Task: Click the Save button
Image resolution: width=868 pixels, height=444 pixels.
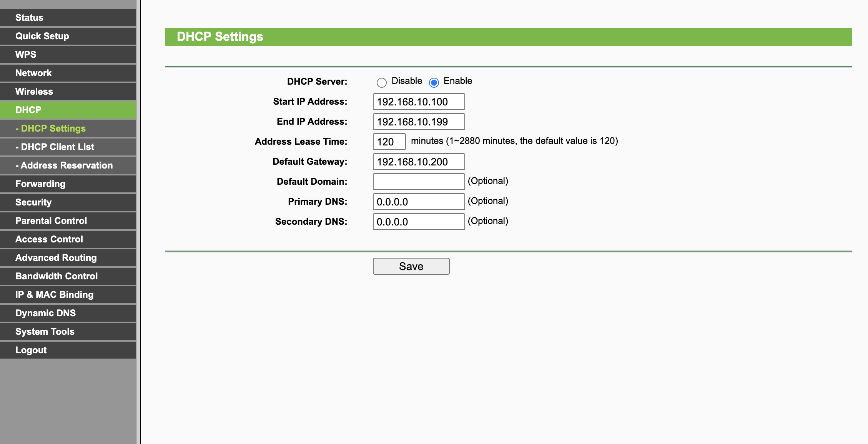Action: [411, 266]
